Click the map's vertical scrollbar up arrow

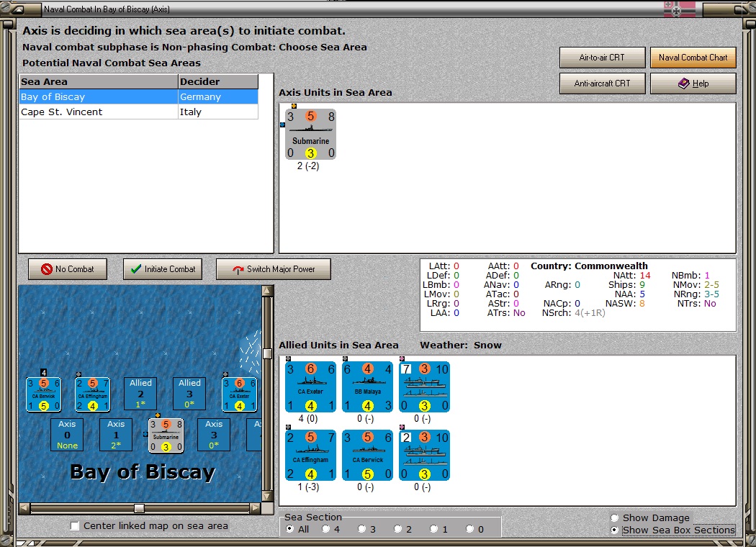click(267, 291)
